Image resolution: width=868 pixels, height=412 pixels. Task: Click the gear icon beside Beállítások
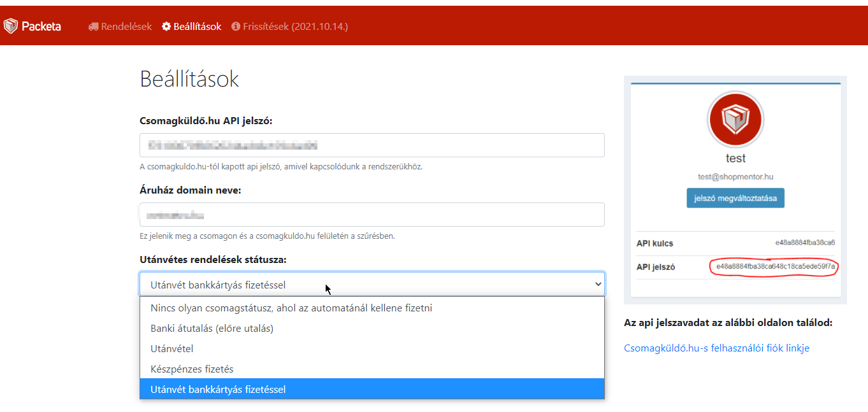coord(166,27)
